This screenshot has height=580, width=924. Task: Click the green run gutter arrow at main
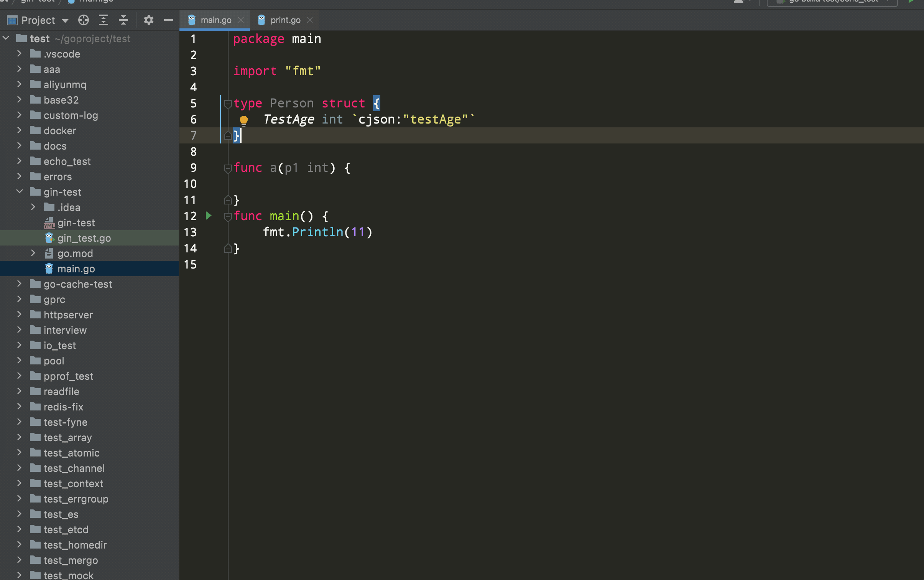point(209,216)
